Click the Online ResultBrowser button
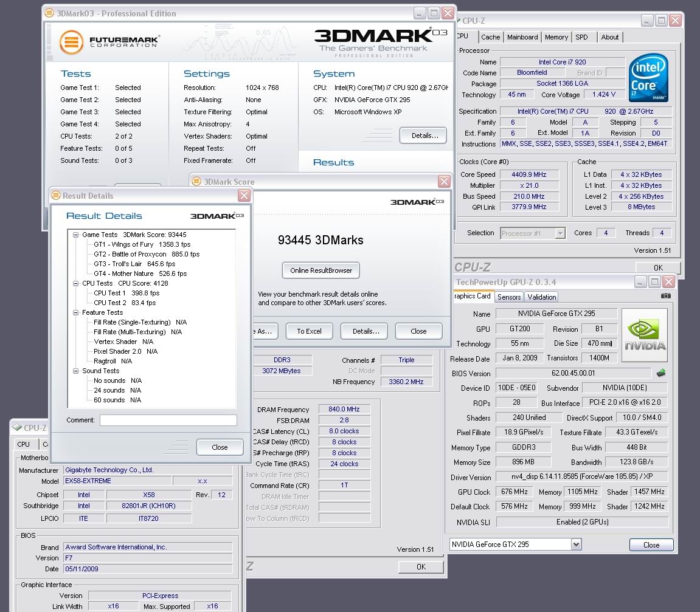This screenshot has height=612, width=700. (321, 270)
